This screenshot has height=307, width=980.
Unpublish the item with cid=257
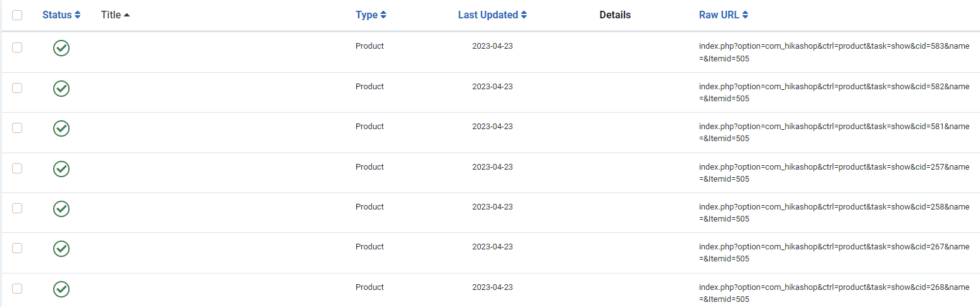click(61, 169)
